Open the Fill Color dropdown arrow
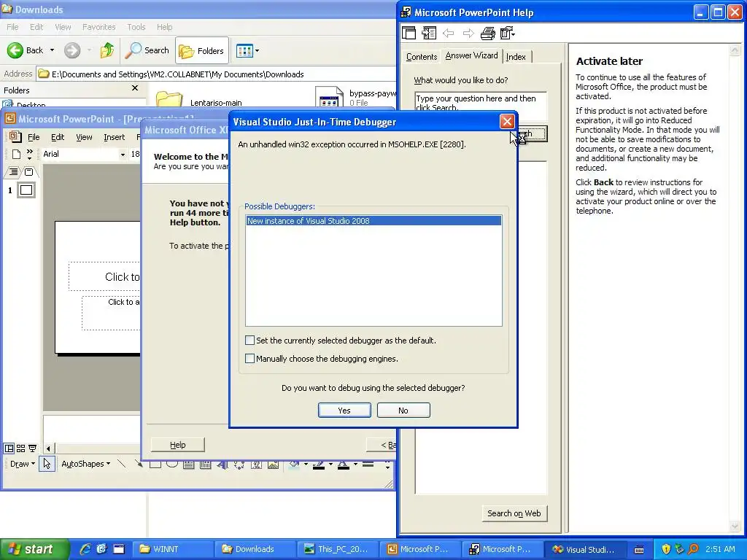 [306, 464]
